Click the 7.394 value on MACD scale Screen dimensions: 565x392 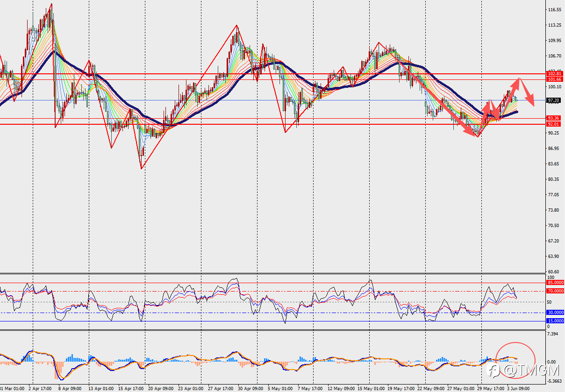(x=553, y=335)
